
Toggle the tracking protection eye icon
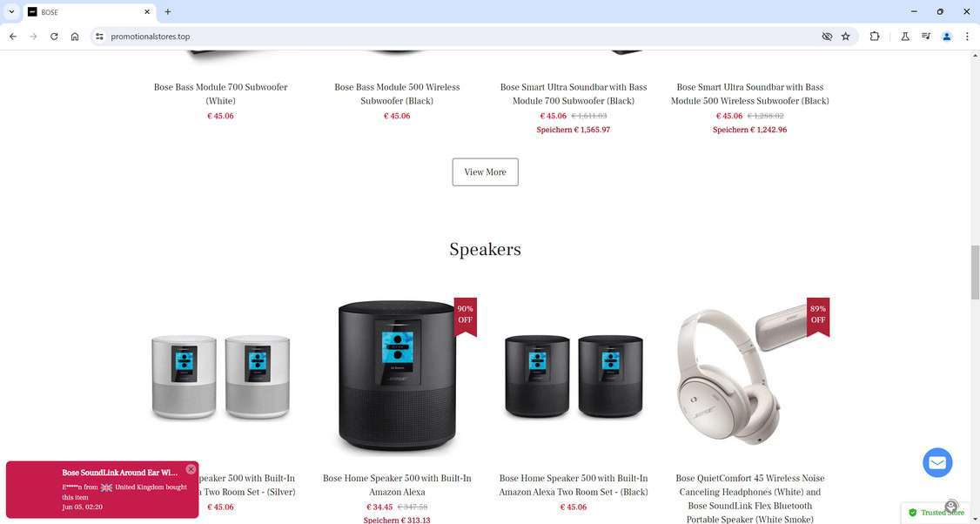(827, 37)
